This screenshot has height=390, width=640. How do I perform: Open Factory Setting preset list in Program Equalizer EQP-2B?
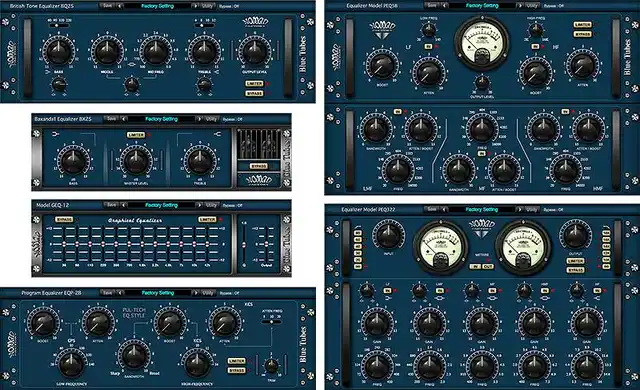pyautogui.click(x=158, y=293)
